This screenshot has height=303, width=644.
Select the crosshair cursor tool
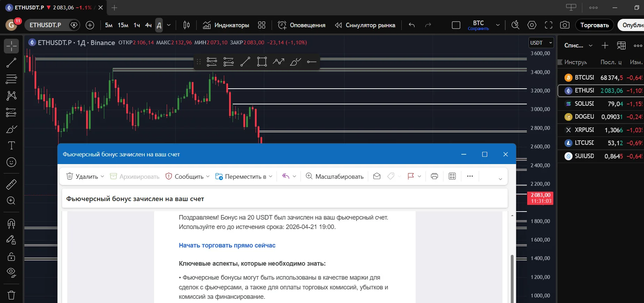[x=11, y=46]
